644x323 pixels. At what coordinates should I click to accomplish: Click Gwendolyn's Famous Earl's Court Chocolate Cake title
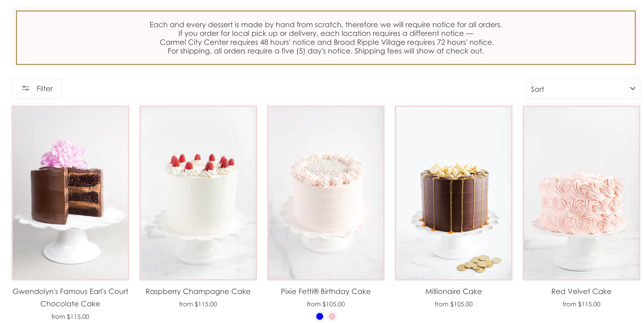coord(70,297)
